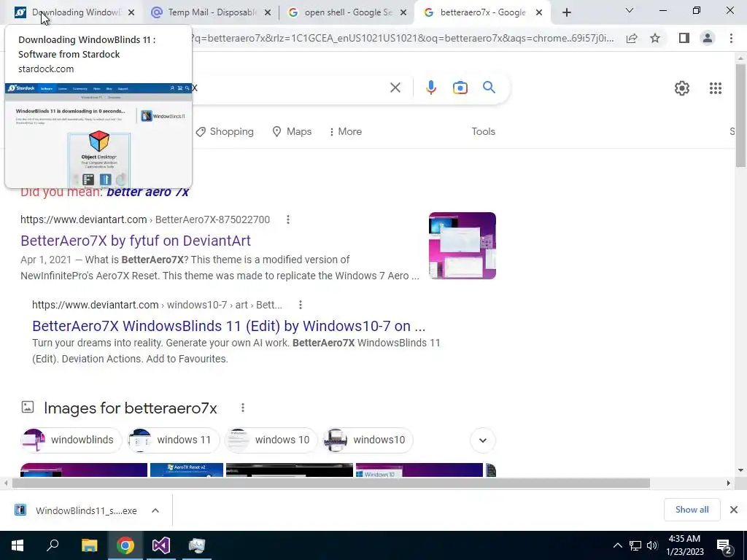Clear the Google search box

[395, 87]
